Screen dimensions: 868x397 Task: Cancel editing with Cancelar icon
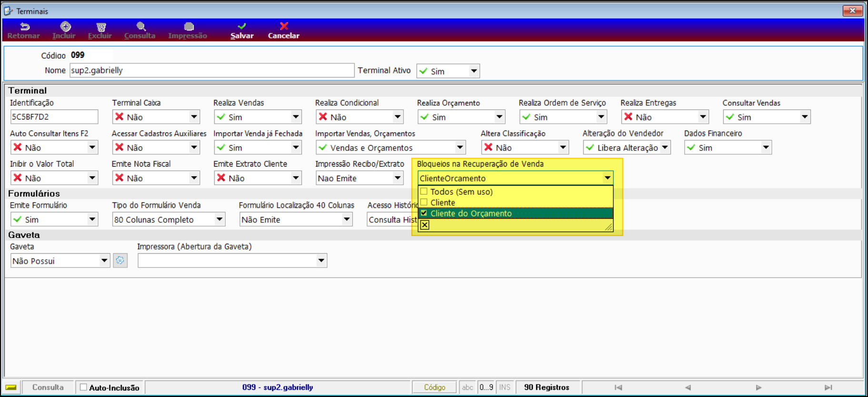pyautogui.click(x=284, y=27)
